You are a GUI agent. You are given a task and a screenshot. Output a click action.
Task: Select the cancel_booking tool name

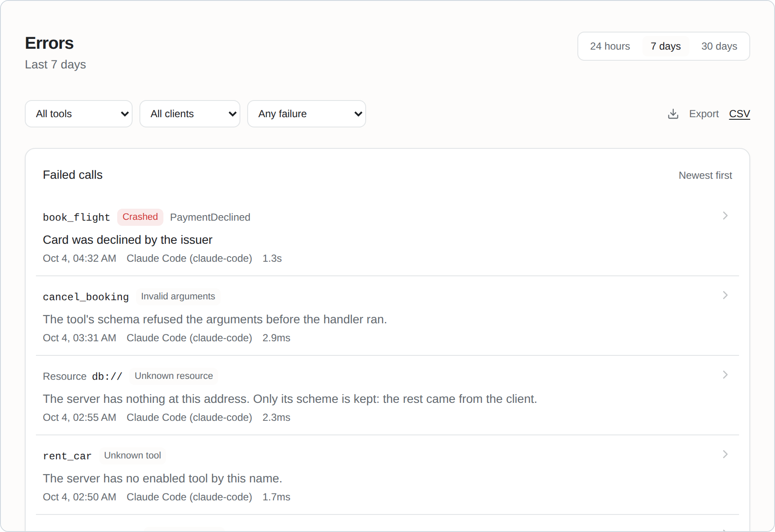coord(86,297)
